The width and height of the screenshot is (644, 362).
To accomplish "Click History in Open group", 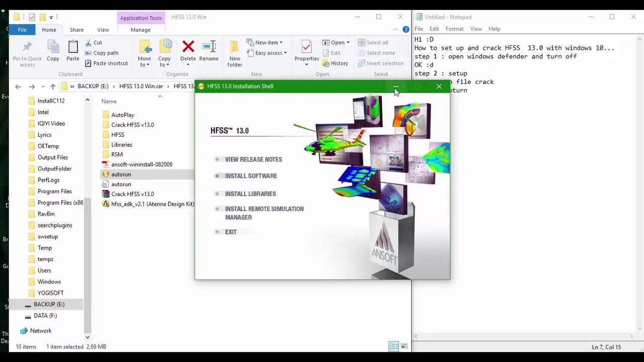I will click(335, 63).
